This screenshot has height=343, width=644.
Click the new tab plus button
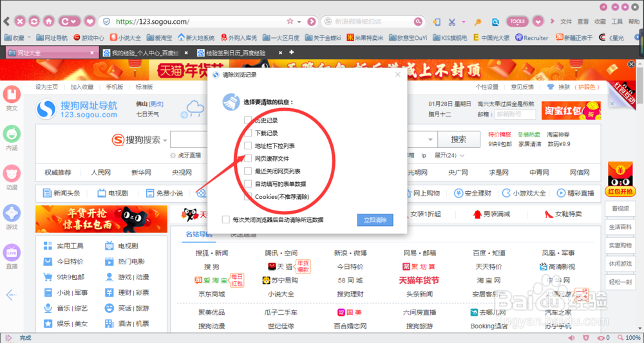pyautogui.click(x=292, y=53)
